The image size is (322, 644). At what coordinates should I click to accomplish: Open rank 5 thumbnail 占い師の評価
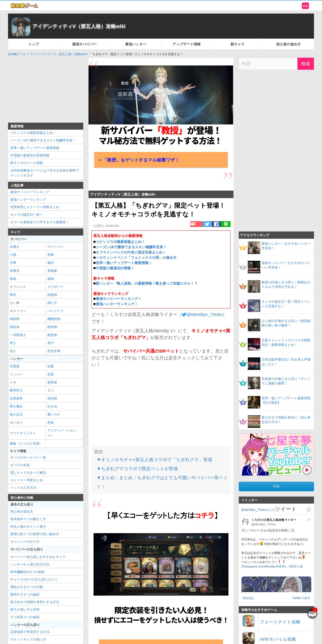tap(254, 325)
